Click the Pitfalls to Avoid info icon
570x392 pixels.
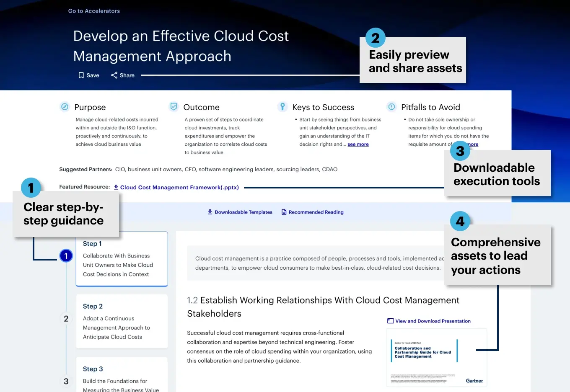(391, 106)
